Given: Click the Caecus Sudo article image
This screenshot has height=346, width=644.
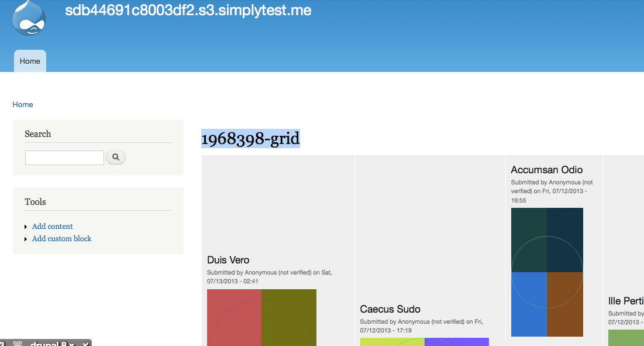Looking at the screenshot, I should pyautogui.click(x=424, y=342).
